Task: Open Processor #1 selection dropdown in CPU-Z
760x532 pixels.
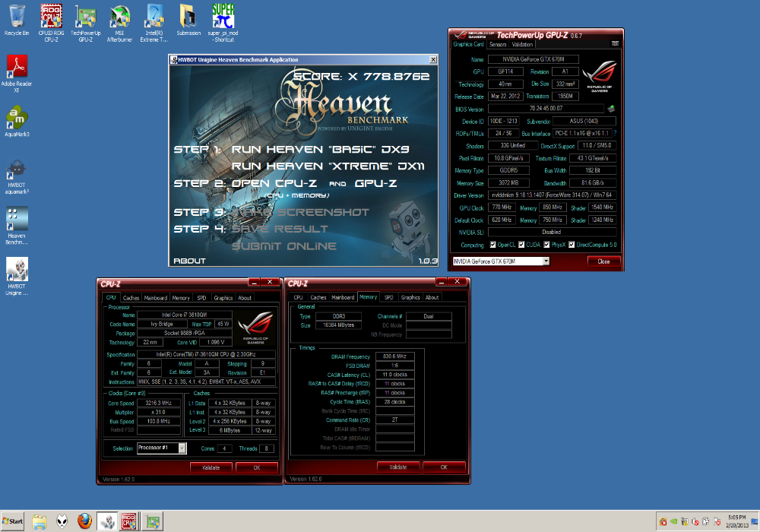Action: (x=161, y=448)
